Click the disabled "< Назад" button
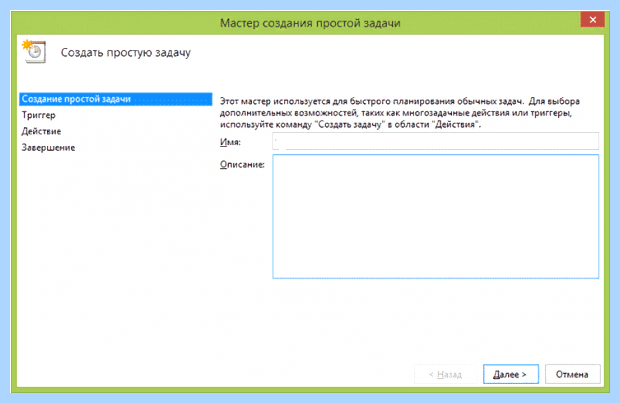620x403 pixels. pos(445,374)
